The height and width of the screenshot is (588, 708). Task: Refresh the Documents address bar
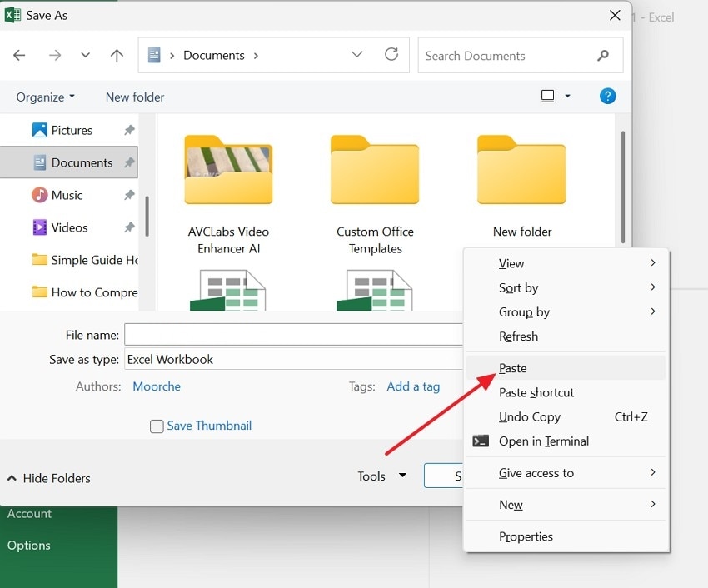point(391,54)
